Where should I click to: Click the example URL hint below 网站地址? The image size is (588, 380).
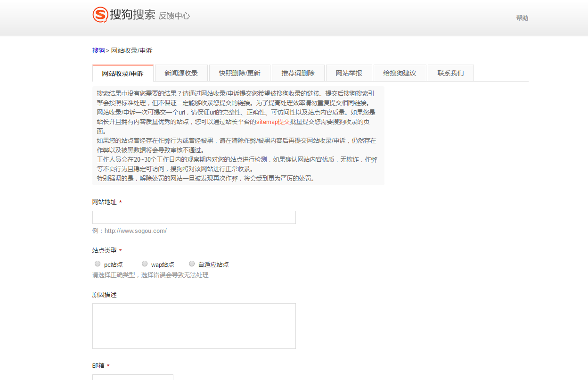coord(130,231)
